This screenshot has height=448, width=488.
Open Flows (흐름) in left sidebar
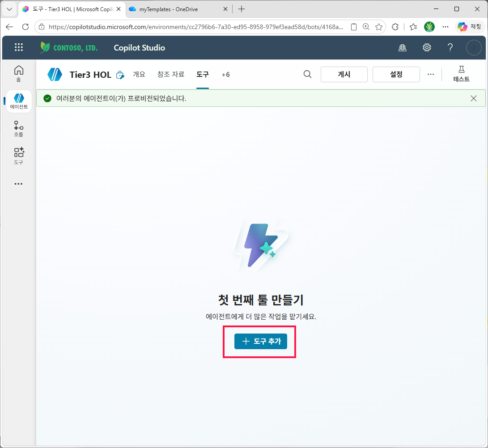(19, 129)
